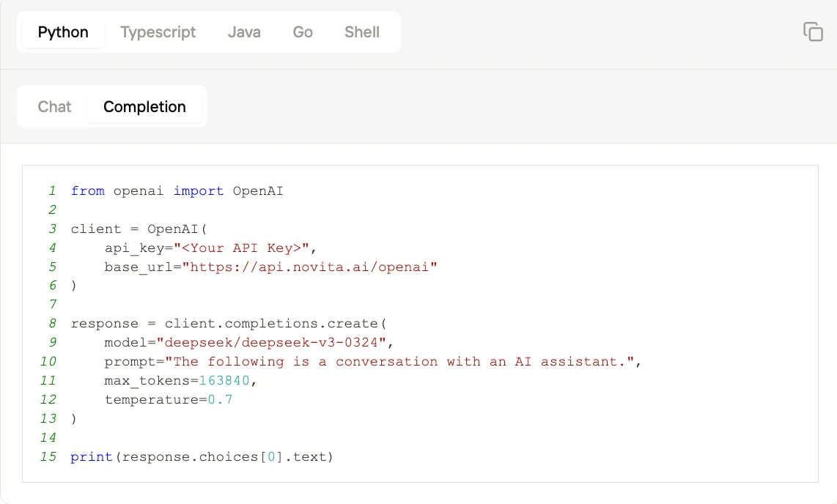
Task: Click line number 15 in the gutter
Action: coord(48,457)
